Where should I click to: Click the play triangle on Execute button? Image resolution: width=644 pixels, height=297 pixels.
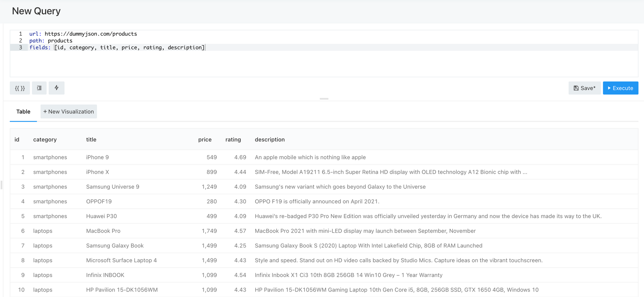[x=609, y=88]
